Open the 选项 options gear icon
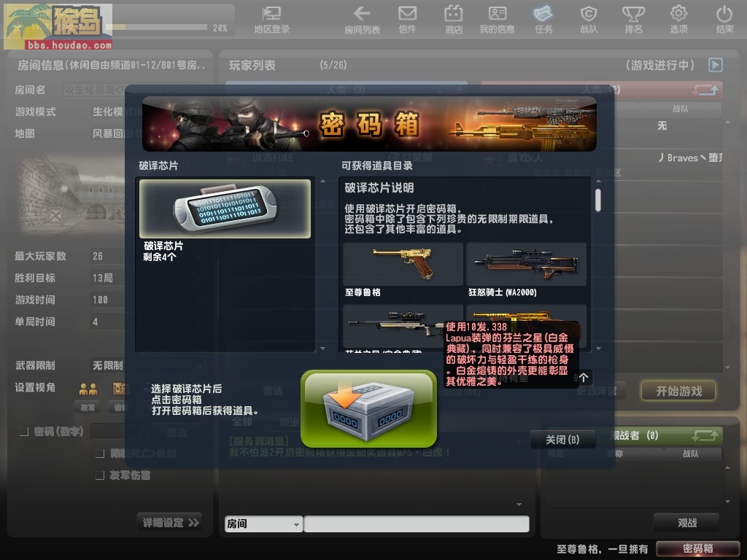The height and width of the screenshot is (560, 747). tap(678, 20)
